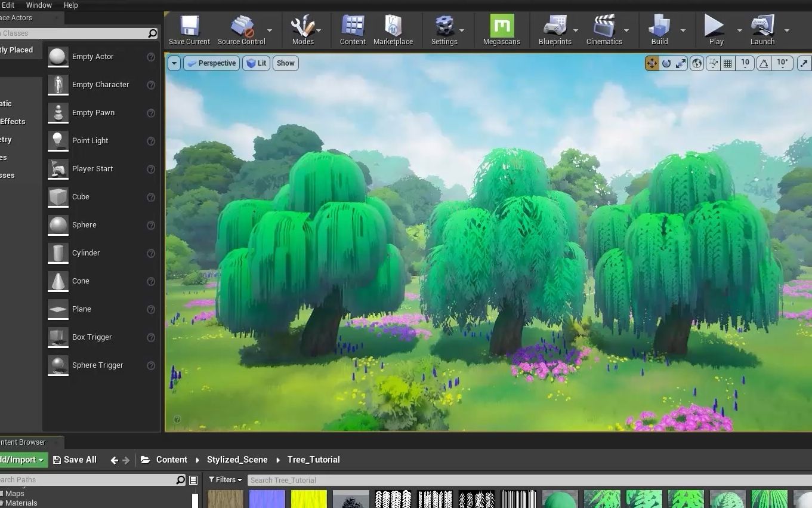Expand the Settings dropdown arrow
Viewport: 812px width, 508px height.
pyautogui.click(x=462, y=30)
